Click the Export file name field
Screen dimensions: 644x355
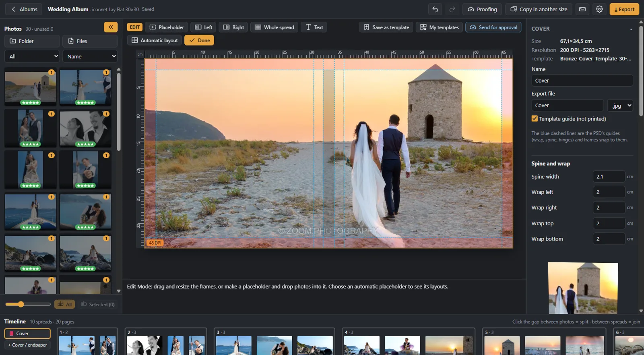(x=568, y=106)
